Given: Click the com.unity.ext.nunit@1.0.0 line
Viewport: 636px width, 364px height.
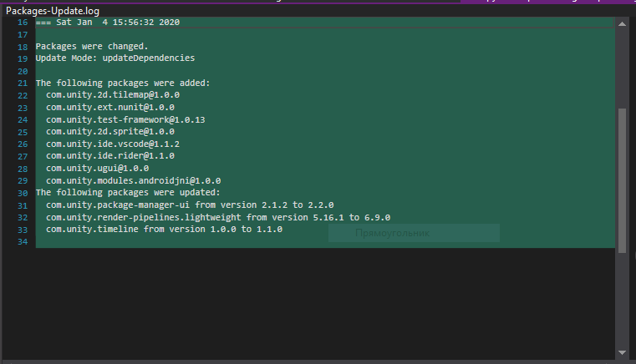Looking at the screenshot, I should pyautogui.click(x=110, y=108).
